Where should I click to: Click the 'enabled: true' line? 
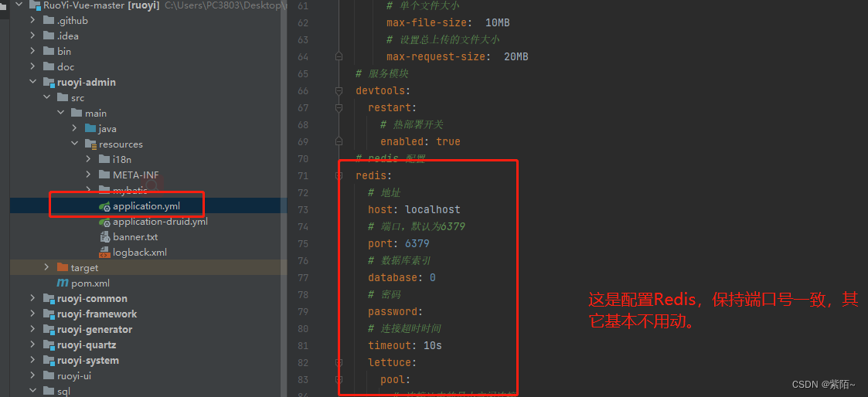coord(420,141)
